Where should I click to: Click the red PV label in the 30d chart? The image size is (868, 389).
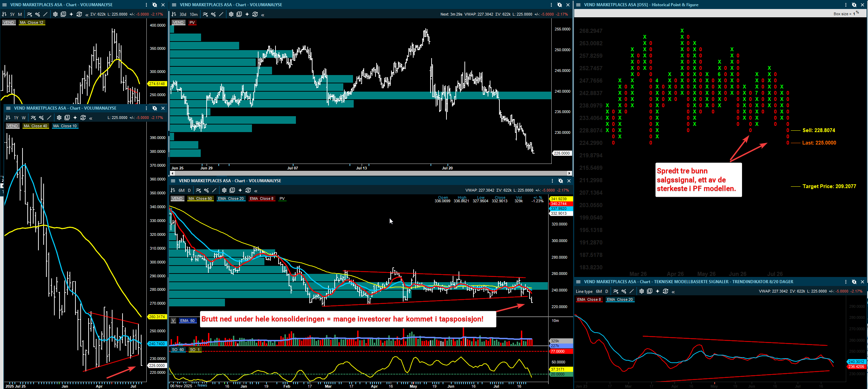tap(192, 22)
